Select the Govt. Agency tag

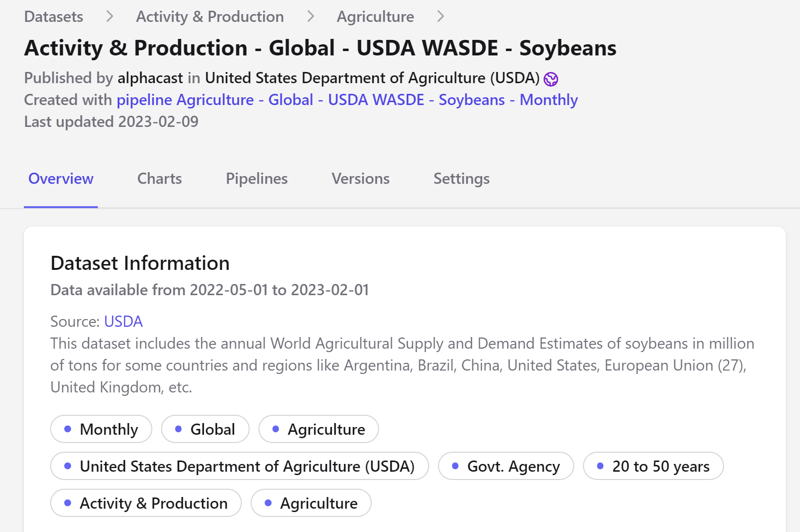pos(506,466)
